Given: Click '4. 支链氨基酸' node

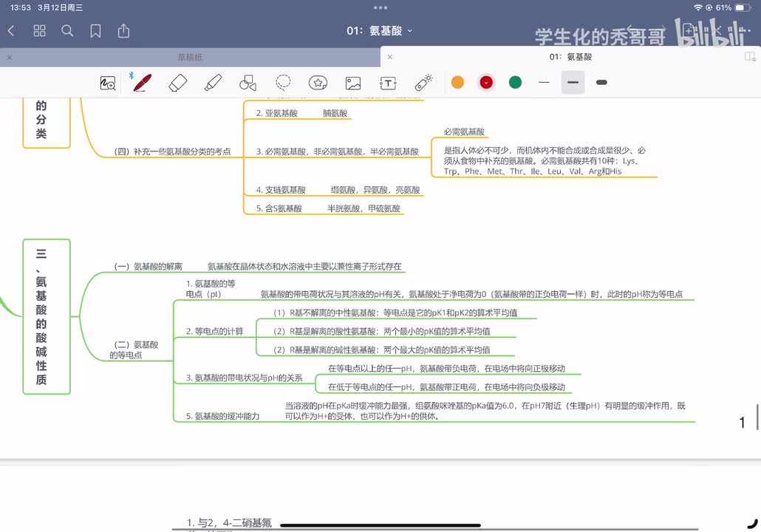Looking at the screenshot, I should coord(281,190).
